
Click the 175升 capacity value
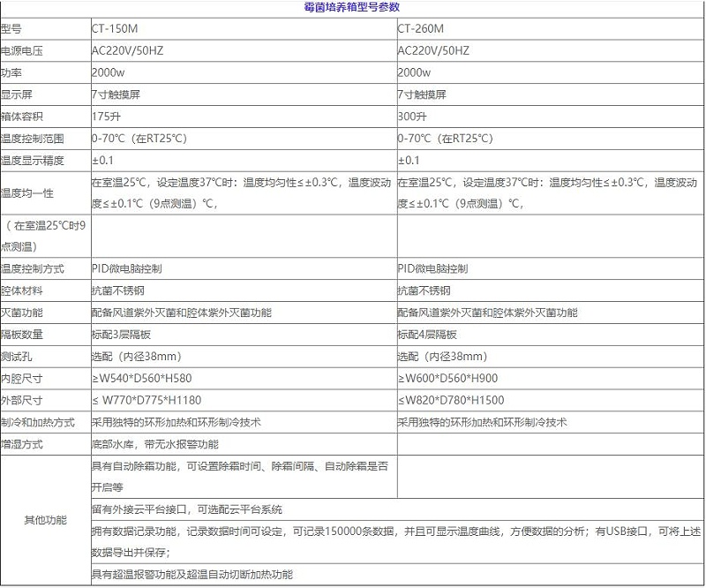tap(105, 117)
